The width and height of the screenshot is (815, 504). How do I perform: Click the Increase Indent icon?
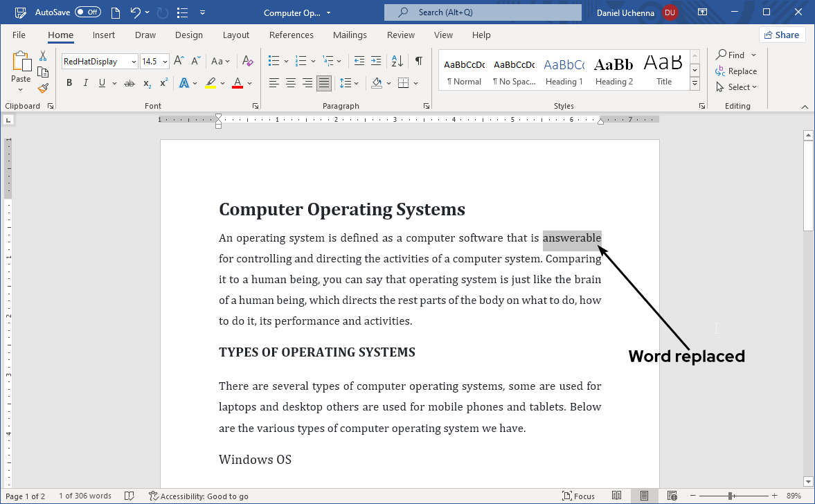pos(376,62)
